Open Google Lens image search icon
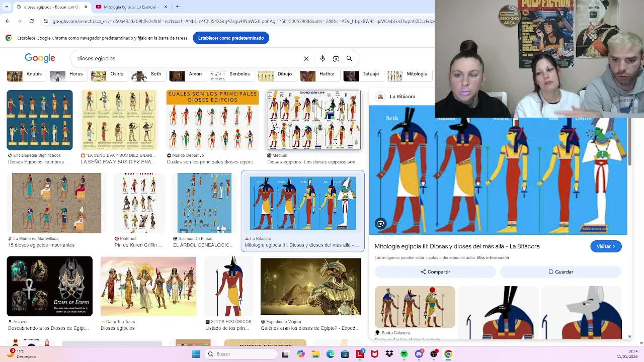644x362 pixels. point(336,58)
